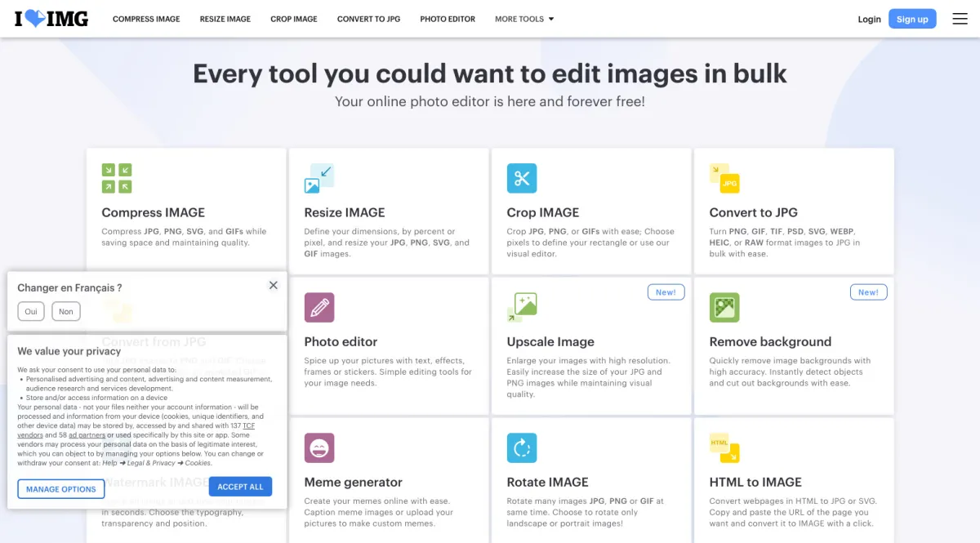The image size is (980, 543).
Task: Click the Resize IMAGE card title
Action: [x=345, y=212]
